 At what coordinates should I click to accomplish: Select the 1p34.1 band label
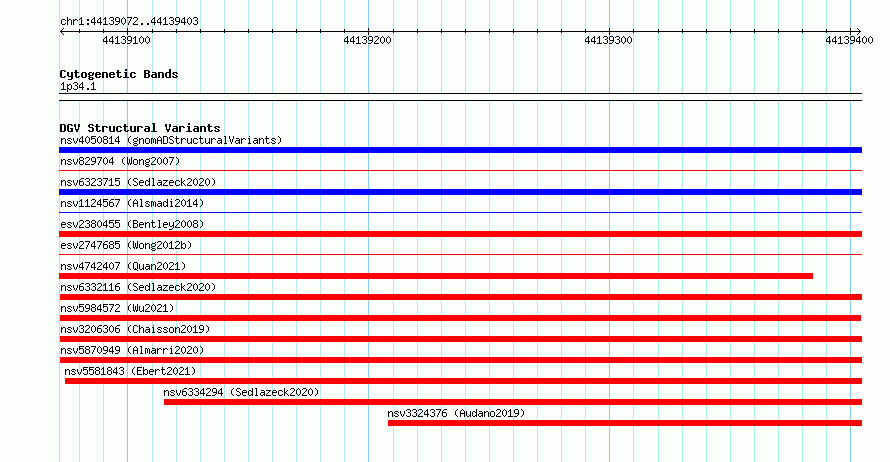(x=78, y=86)
